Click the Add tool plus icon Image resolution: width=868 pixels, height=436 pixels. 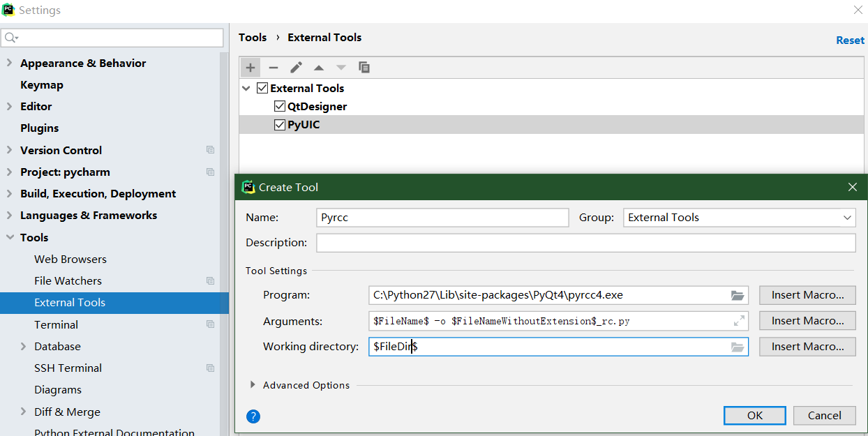tap(250, 68)
